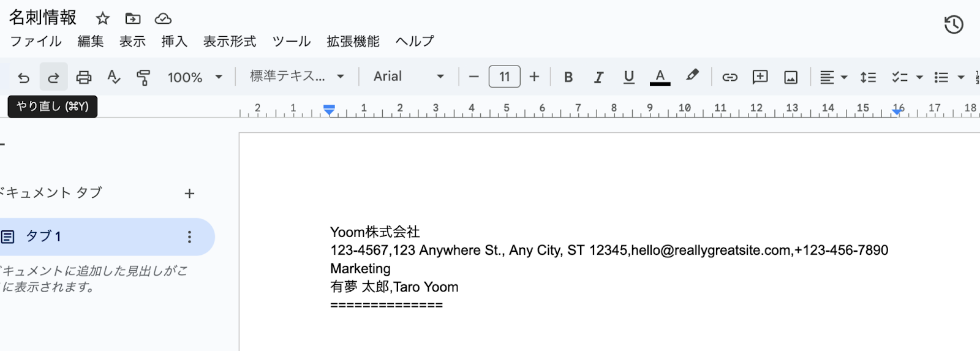The width and height of the screenshot is (980, 351).
Task: Open 表示 menu
Action: [132, 42]
